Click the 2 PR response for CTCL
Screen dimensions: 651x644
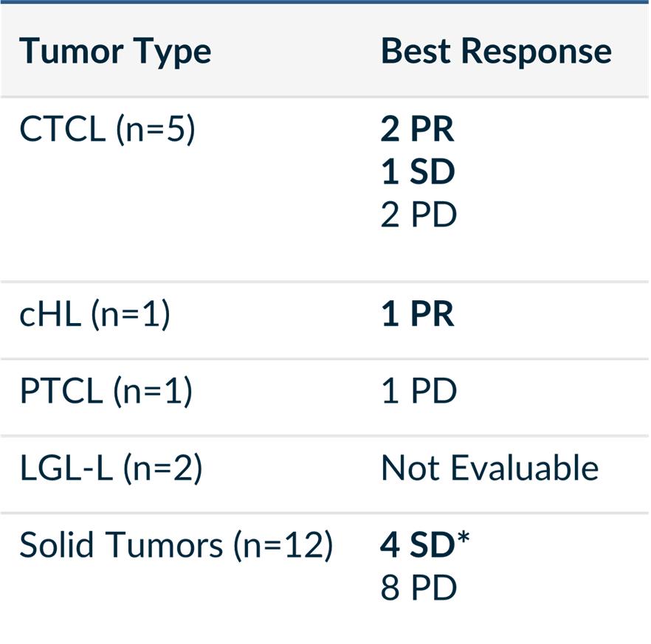(418, 130)
